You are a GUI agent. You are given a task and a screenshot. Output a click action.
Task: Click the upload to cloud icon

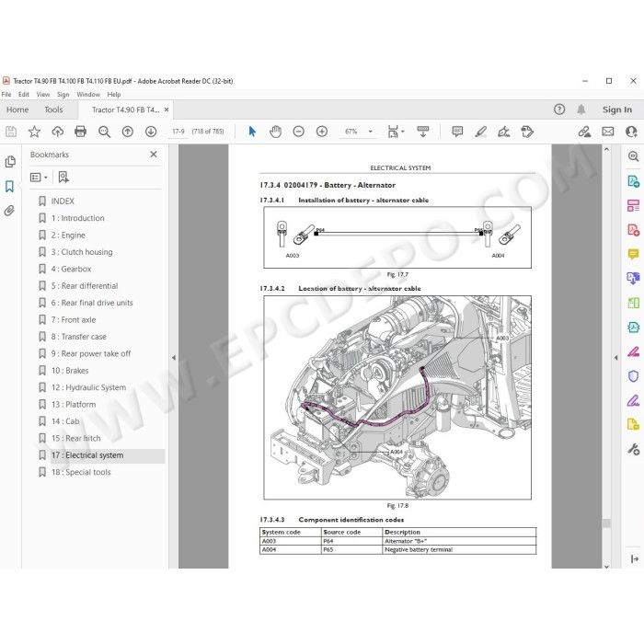click(57, 132)
